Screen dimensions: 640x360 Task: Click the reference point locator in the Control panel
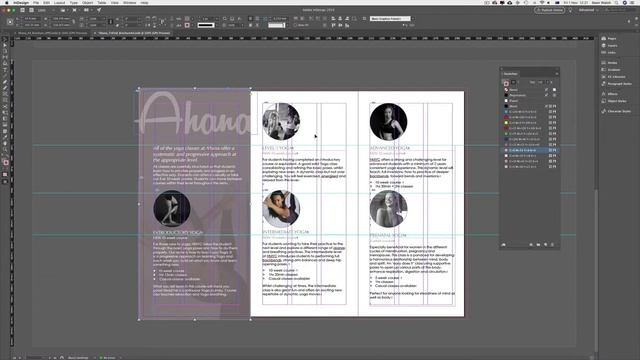11,22
